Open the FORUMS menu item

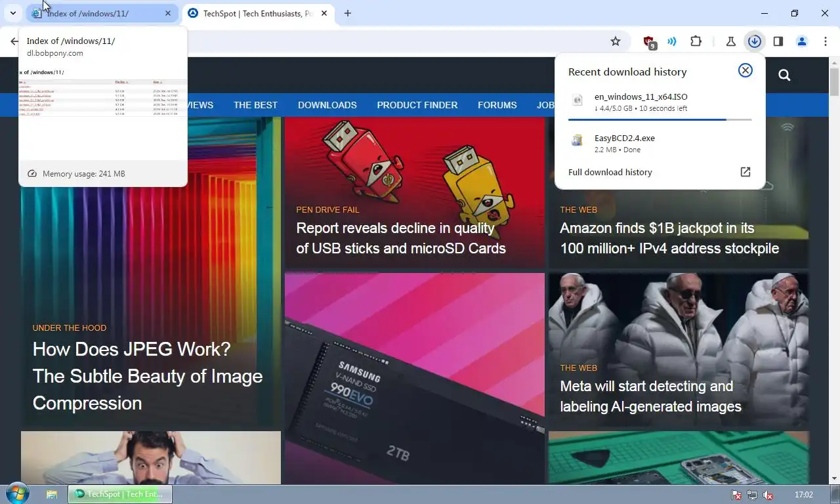(497, 105)
